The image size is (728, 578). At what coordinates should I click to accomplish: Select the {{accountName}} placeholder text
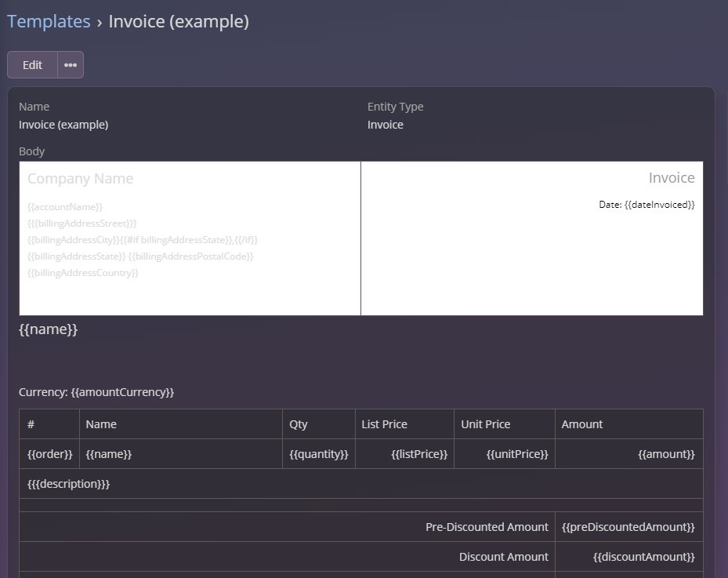[65, 207]
